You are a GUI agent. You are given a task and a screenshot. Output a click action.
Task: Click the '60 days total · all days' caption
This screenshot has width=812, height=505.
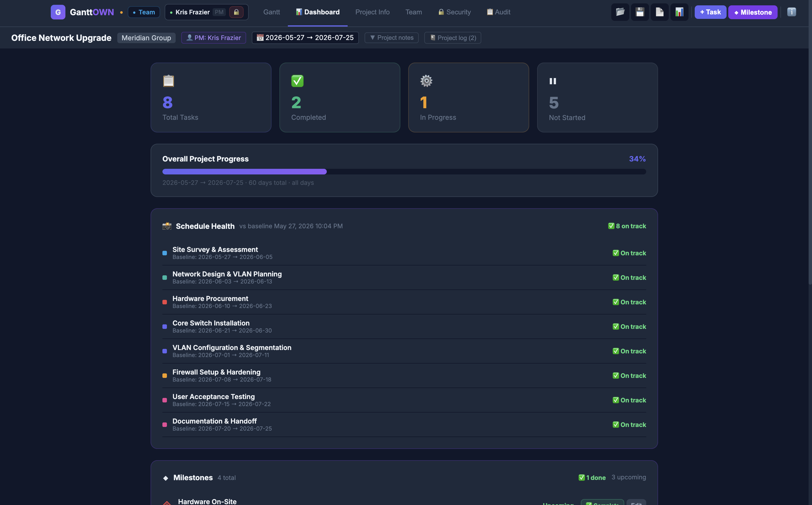point(281,183)
